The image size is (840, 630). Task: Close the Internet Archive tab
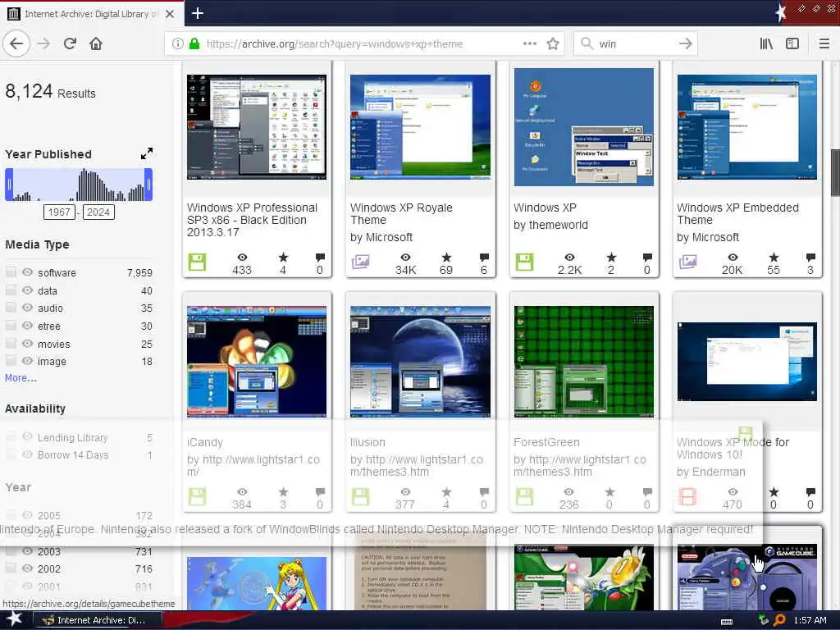point(169,14)
